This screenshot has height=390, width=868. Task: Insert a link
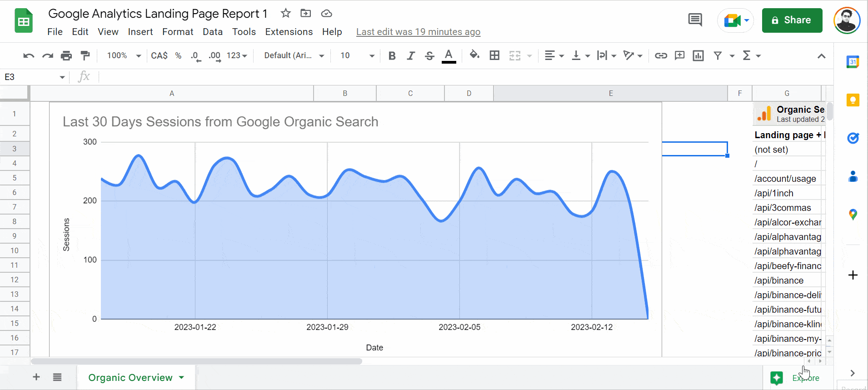click(x=661, y=55)
